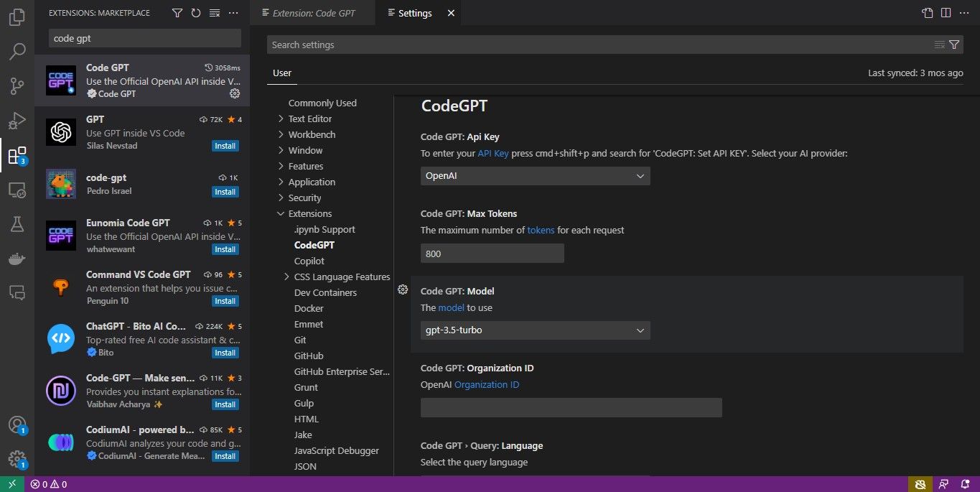Viewport: 980px width, 492px height.
Task: Collapse the Extensions section in settings tree
Action: click(280, 213)
